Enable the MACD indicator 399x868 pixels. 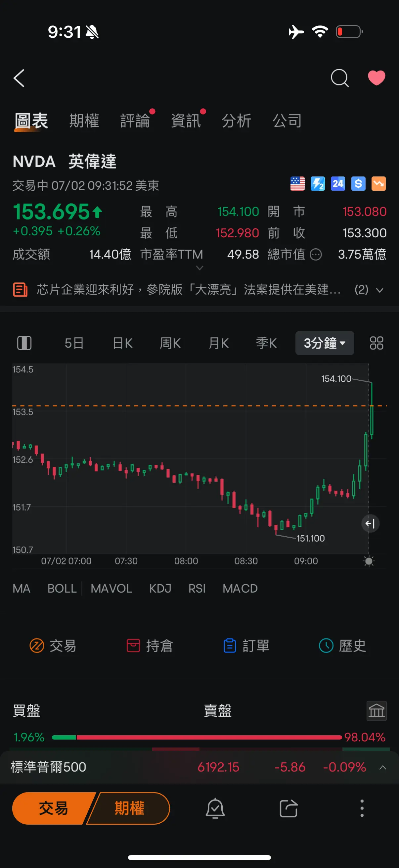(x=240, y=588)
